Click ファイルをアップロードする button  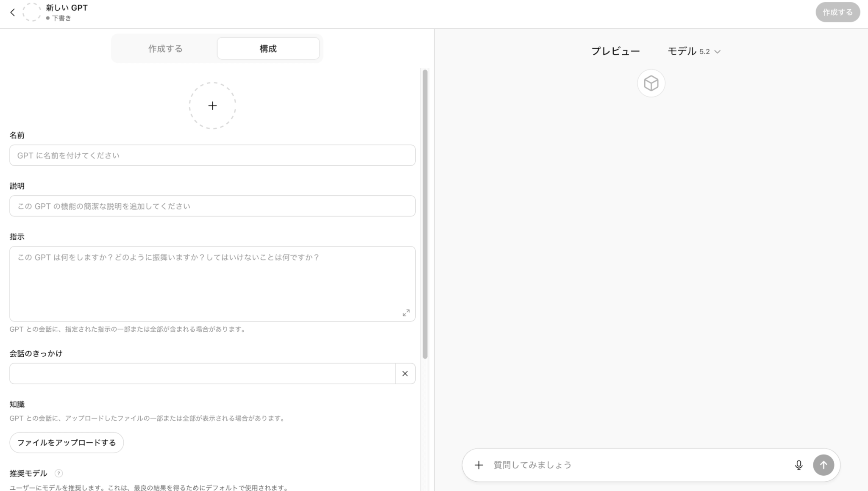[67, 442]
